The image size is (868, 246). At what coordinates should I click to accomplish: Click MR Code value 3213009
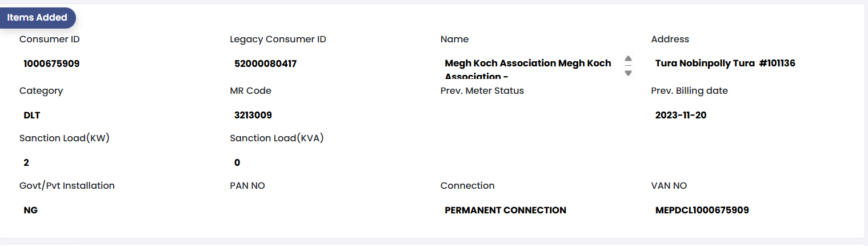253,116
